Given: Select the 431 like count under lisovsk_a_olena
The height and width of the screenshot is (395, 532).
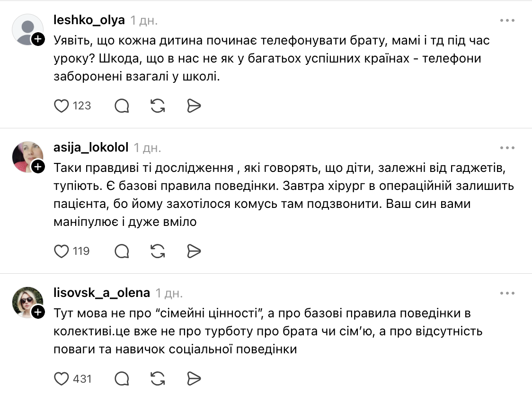Looking at the screenshot, I should click(81, 379).
